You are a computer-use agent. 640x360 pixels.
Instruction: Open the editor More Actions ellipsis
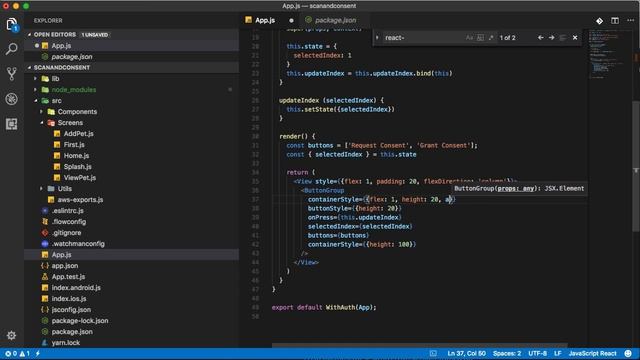pos(631,20)
